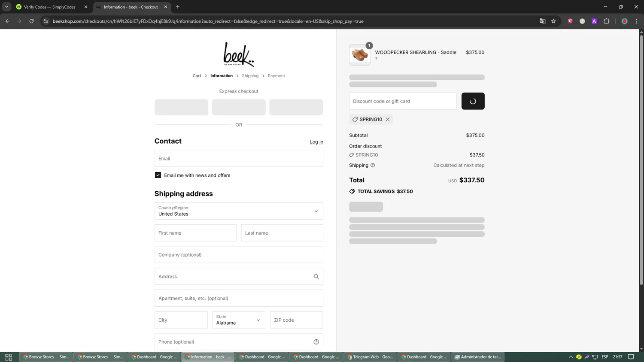644x362 pixels.
Task: Click the red shield extension icon
Action: click(570, 21)
